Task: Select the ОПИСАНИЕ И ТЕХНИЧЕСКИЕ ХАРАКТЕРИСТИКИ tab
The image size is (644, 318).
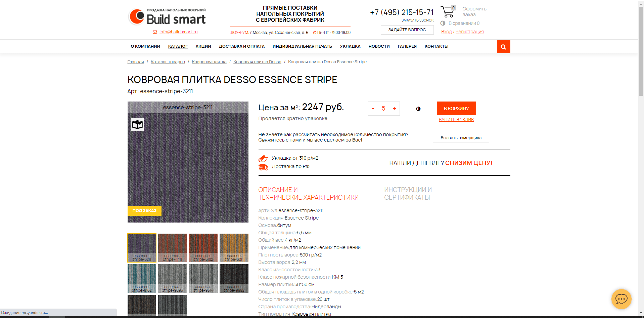Action: pyautogui.click(x=308, y=194)
